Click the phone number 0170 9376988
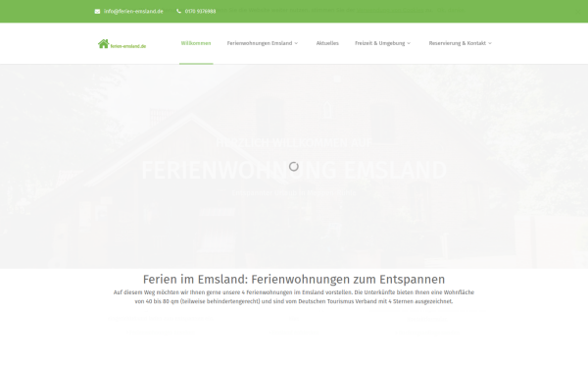 pos(200,11)
